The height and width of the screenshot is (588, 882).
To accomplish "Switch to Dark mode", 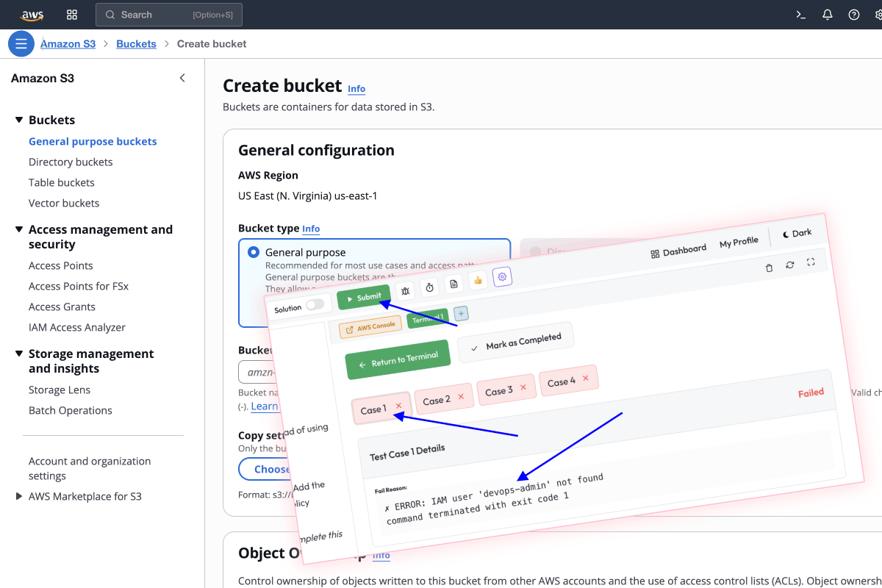I will click(x=797, y=233).
